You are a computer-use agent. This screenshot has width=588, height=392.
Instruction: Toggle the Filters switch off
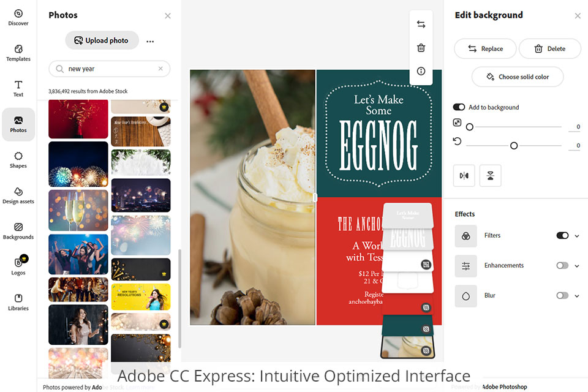click(x=562, y=235)
